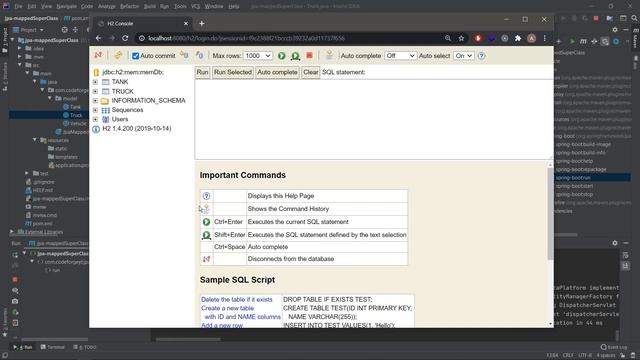Click the Clear button

coord(310,72)
